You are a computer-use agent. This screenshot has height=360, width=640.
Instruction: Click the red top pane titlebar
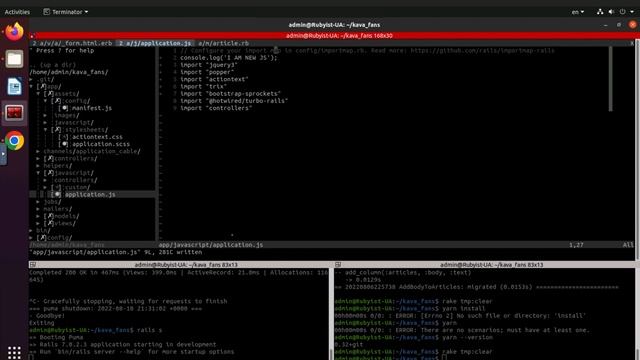[x=339, y=36]
